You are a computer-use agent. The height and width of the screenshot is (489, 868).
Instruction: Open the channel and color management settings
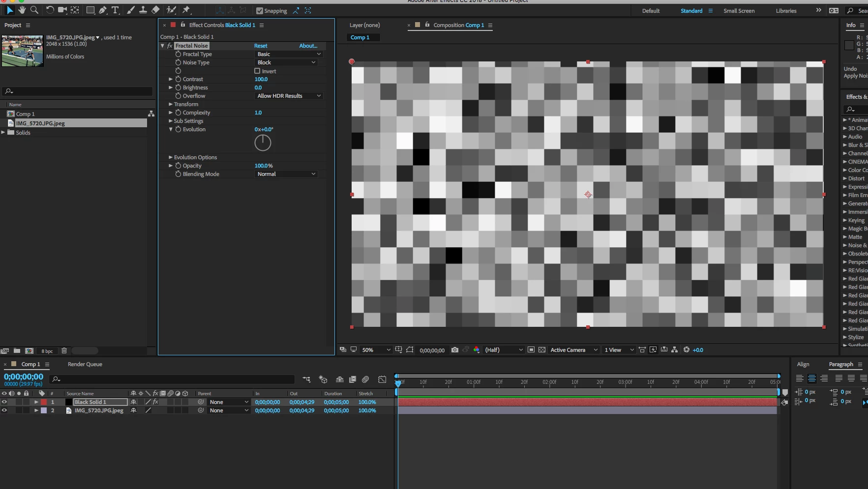click(477, 350)
